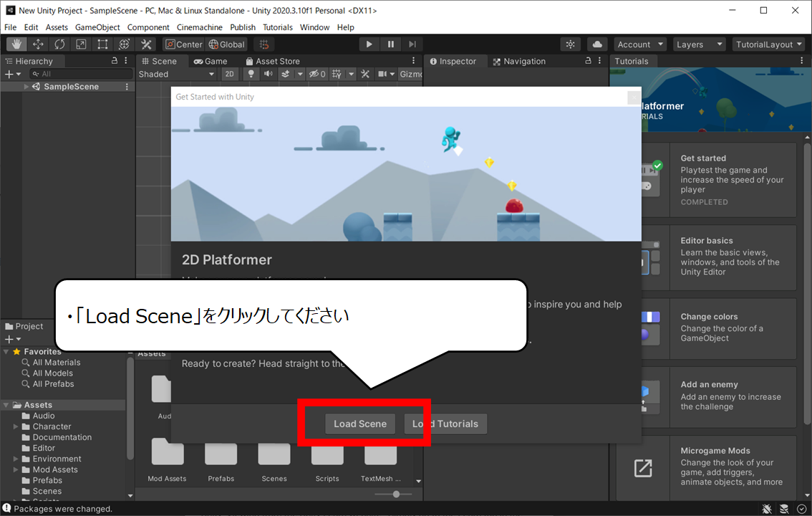Select the Transform tool
Viewport: 812px width, 516px height.
tap(125, 44)
